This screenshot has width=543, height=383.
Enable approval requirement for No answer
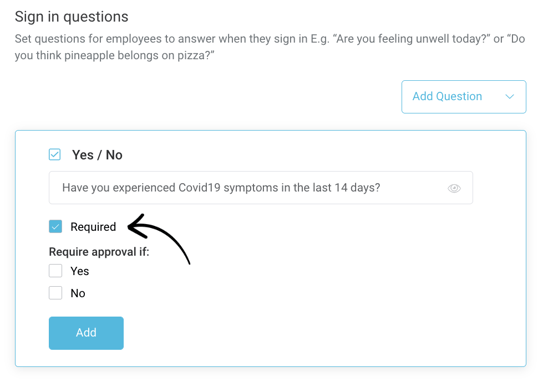[55, 293]
